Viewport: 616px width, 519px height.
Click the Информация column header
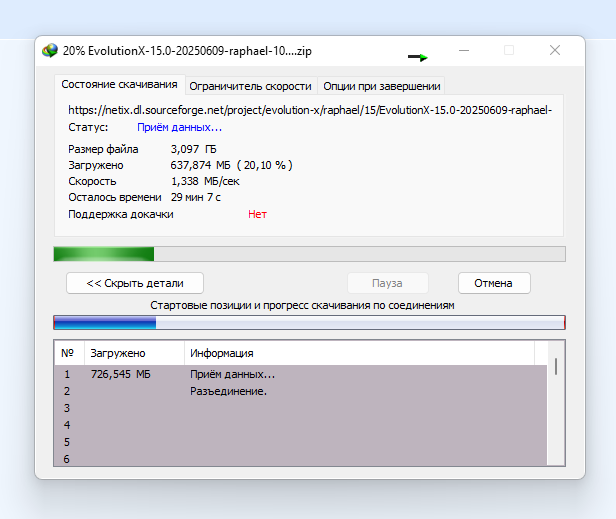[x=359, y=353]
